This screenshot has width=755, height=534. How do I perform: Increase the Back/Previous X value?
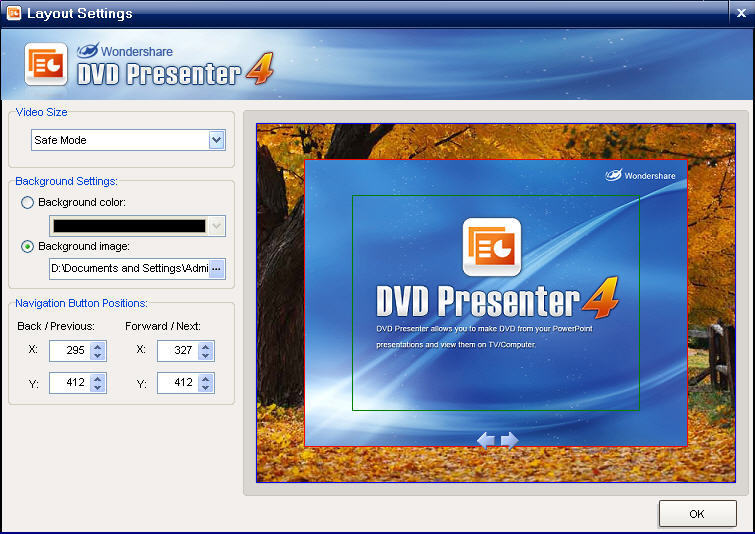(x=98, y=346)
